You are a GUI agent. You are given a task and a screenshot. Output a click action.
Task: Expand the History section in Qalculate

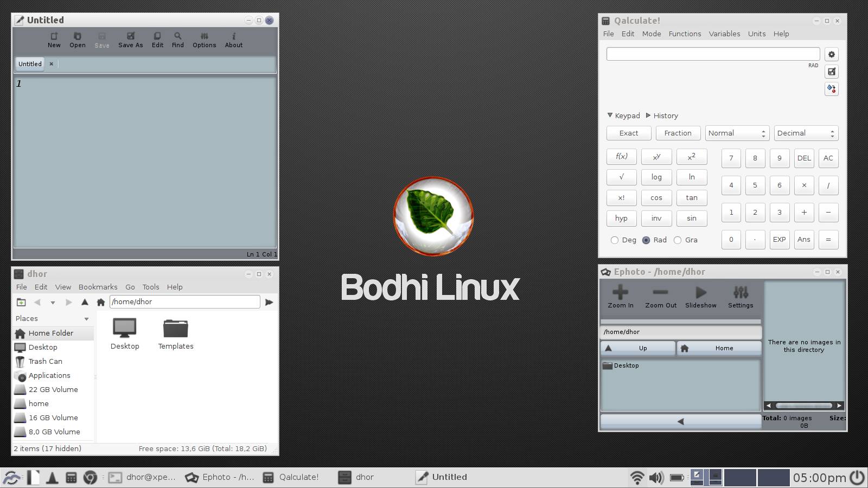point(662,115)
